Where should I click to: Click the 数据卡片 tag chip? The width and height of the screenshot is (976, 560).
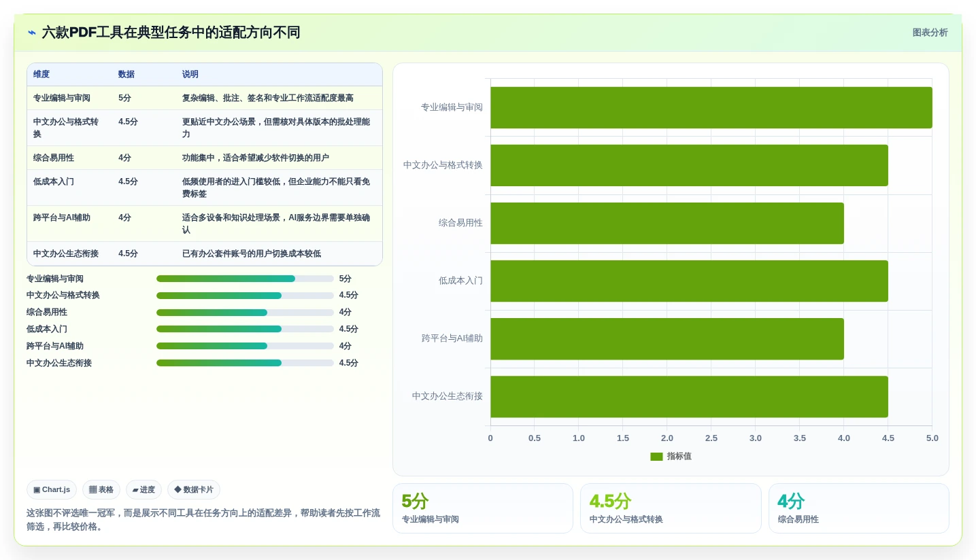[194, 489]
